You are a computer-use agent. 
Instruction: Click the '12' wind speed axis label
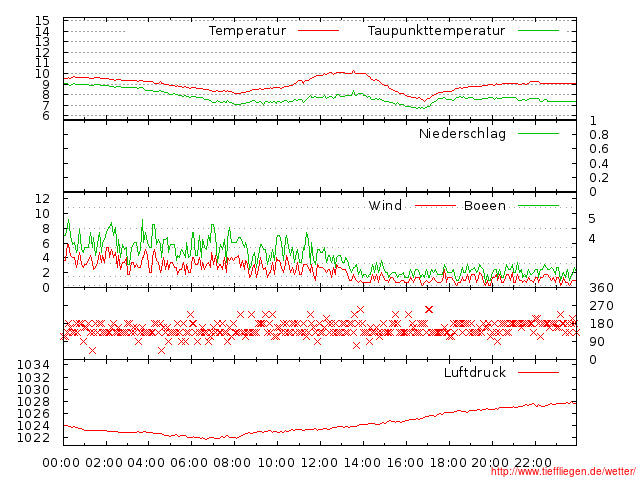click(x=42, y=199)
